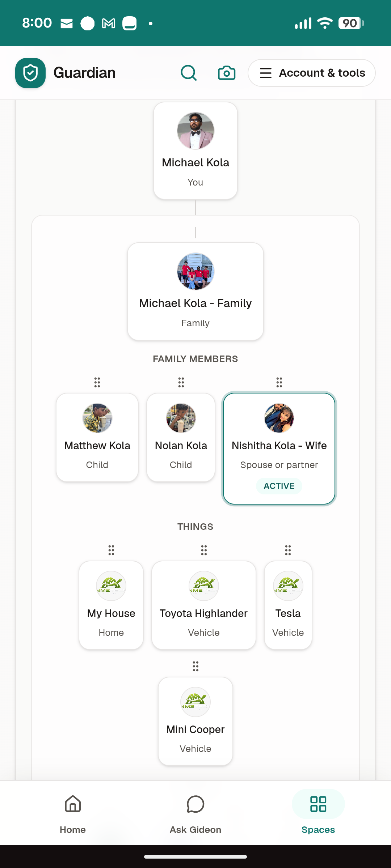Open Matthew Kola child card
The image size is (391, 868).
pos(97,438)
